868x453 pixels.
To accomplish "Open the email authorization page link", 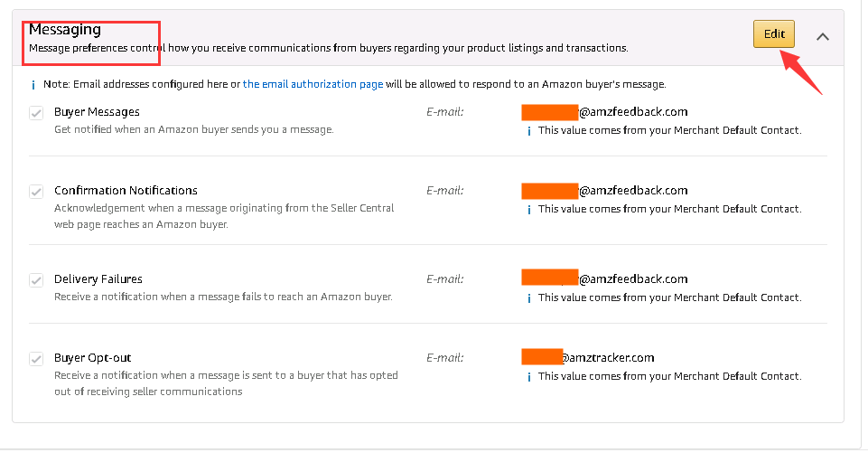I will click(x=313, y=84).
